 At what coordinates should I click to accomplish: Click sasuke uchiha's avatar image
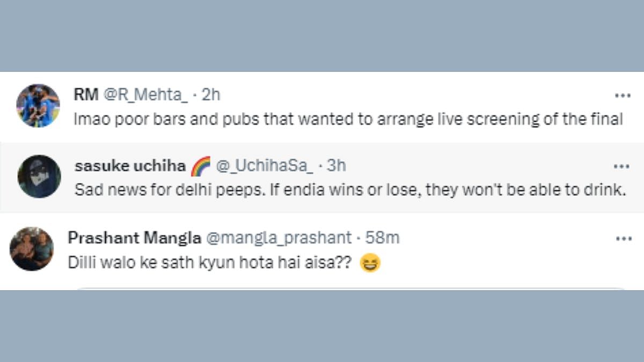coord(39,176)
